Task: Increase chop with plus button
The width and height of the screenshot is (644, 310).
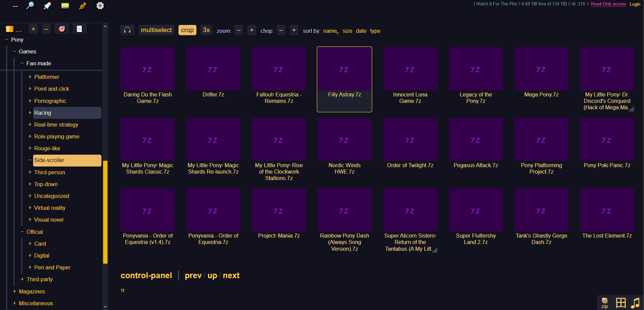Action: pyautogui.click(x=294, y=30)
